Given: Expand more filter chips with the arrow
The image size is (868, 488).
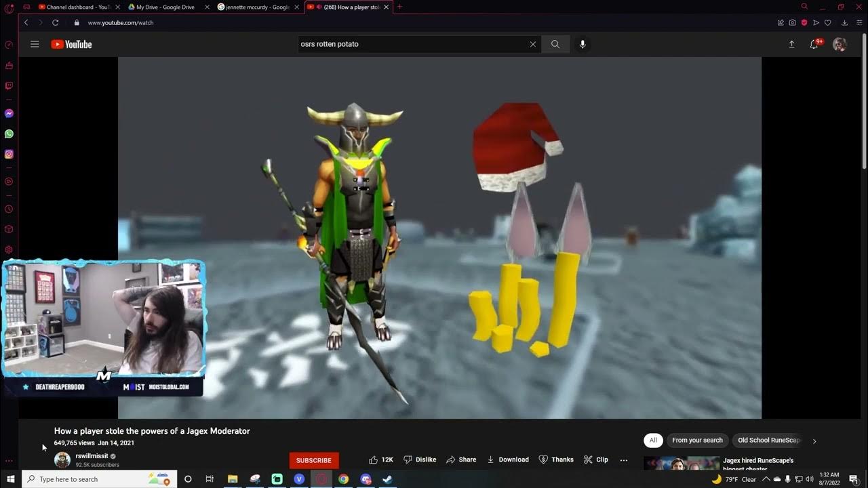Looking at the screenshot, I should 814,441.
